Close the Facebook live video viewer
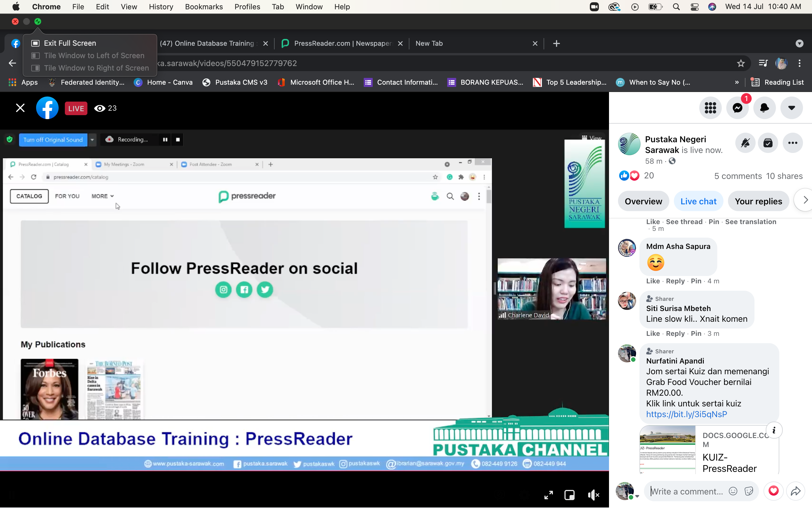 click(x=20, y=108)
